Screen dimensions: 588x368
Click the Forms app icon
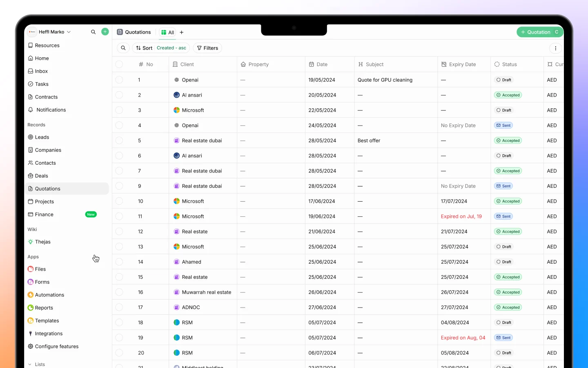click(x=31, y=282)
